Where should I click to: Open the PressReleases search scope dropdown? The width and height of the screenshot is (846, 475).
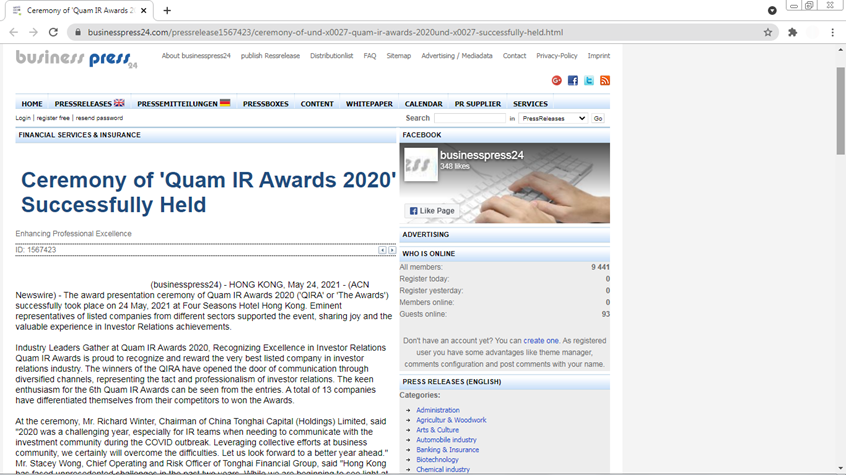[553, 118]
